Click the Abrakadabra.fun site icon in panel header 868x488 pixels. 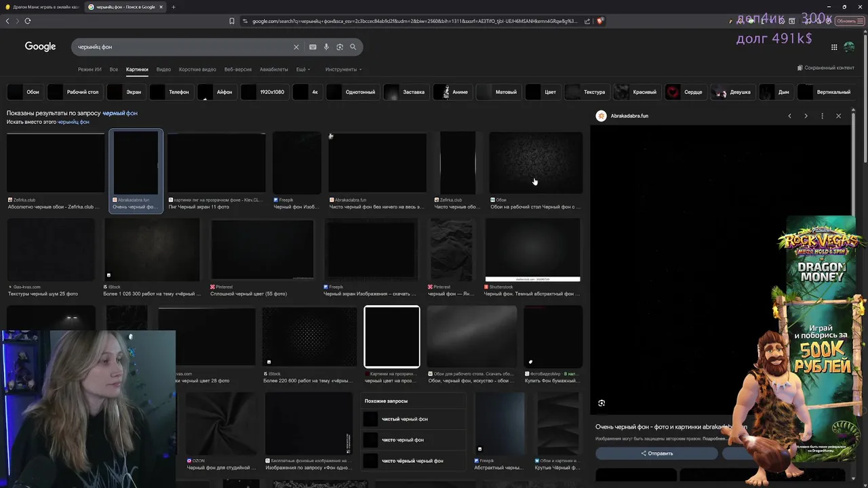point(601,116)
